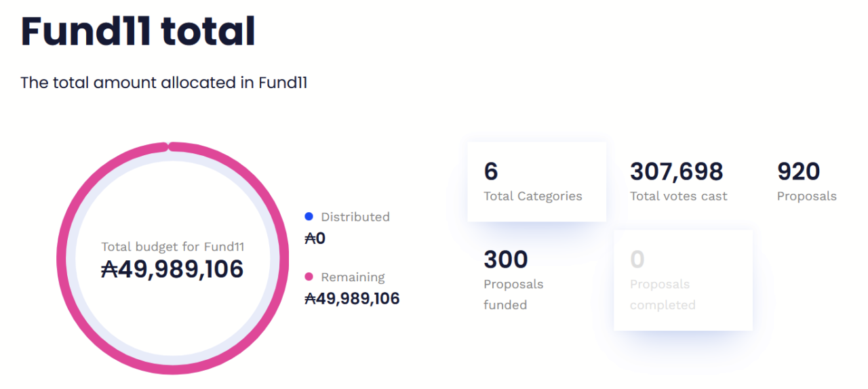Viewport: 868px width, 389px height.
Task: Click the Total budget for Fund11 label
Action: [172, 247]
